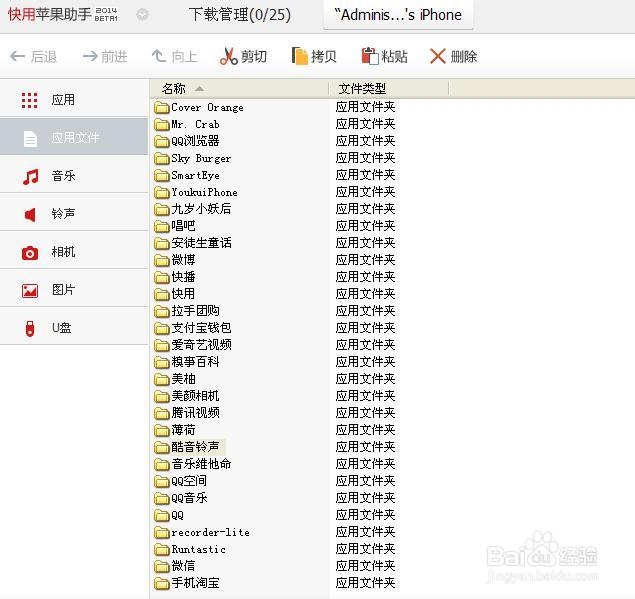Switch to the Adminis...'s iPhone tab
This screenshot has width=635, height=599.
tap(398, 15)
